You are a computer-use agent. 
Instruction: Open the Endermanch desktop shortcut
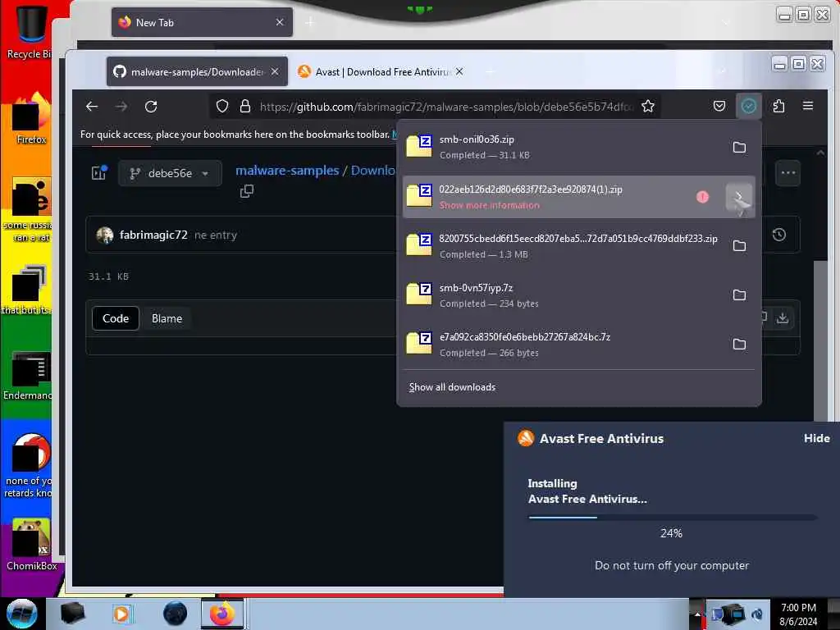tap(30, 375)
